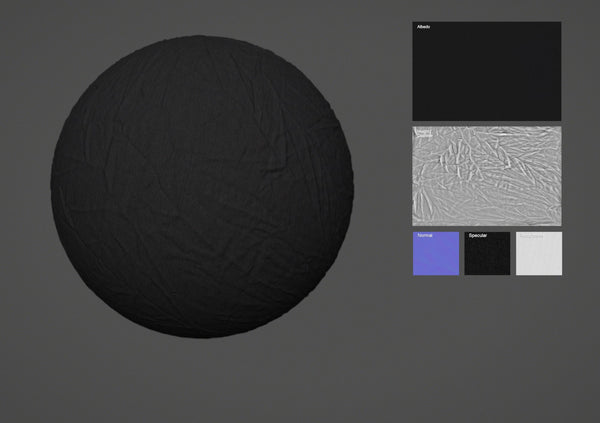This screenshot has width=600, height=423.
Task: Click empty gray background below the thumbnails
Action: coord(487,350)
